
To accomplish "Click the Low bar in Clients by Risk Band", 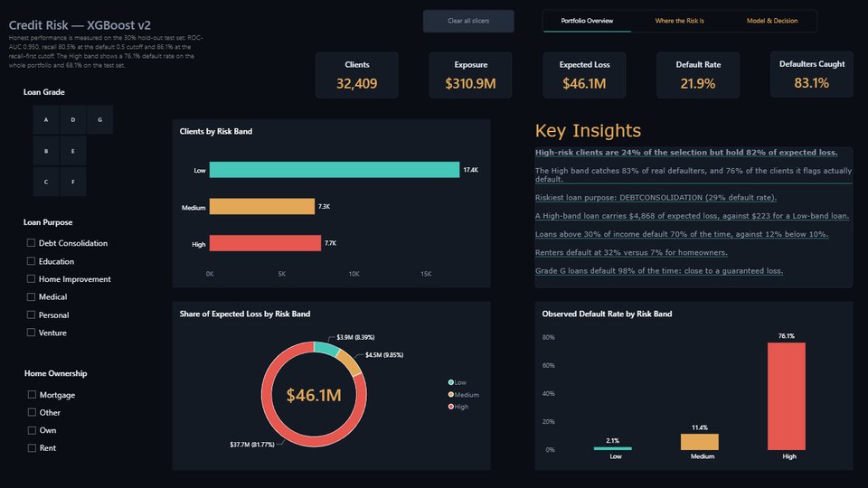I will 335,170.
